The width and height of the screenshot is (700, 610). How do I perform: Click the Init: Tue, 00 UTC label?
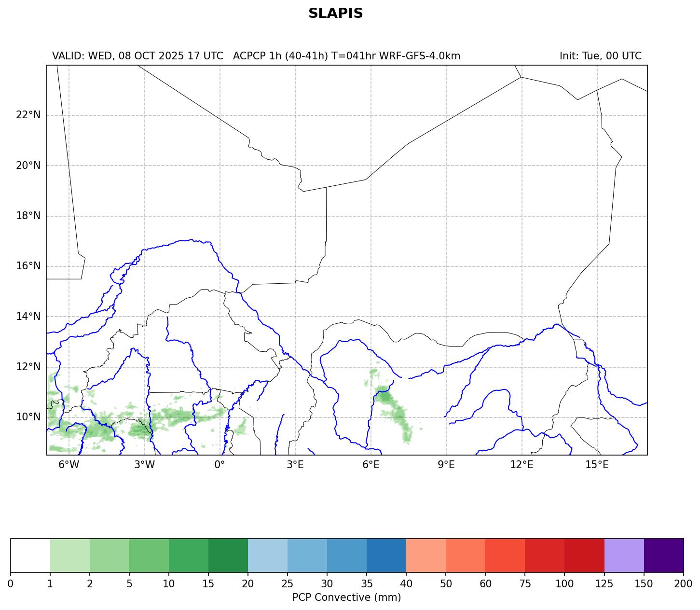point(600,56)
